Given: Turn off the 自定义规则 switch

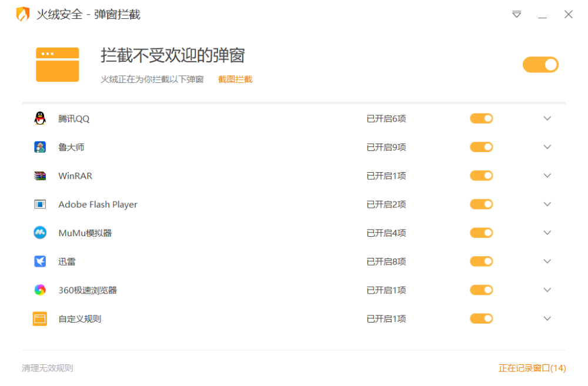Looking at the screenshot, I should [x=482, y=318].
